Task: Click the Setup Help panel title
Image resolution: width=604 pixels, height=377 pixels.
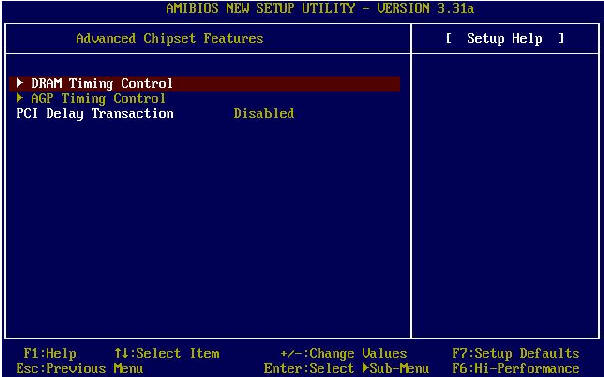Action: point(505,39)
